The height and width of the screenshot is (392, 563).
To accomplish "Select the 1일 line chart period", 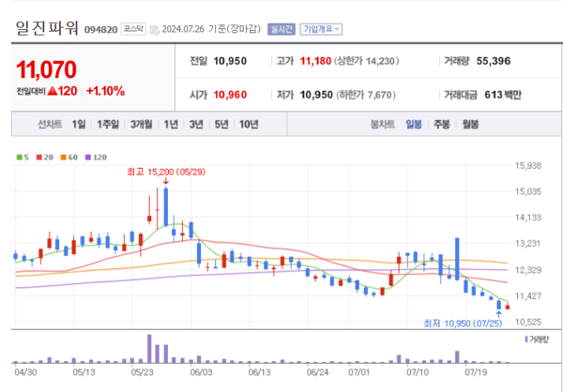I will [79, 125].
